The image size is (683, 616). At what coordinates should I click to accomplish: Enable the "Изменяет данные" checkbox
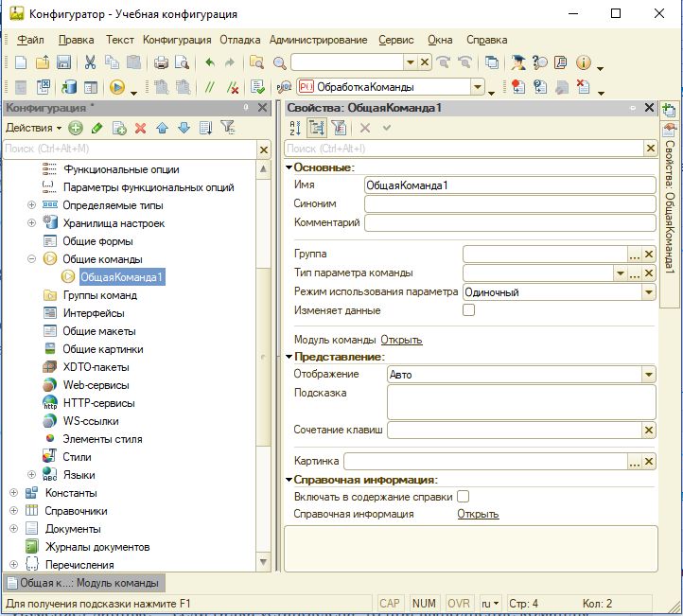point(468,310)
